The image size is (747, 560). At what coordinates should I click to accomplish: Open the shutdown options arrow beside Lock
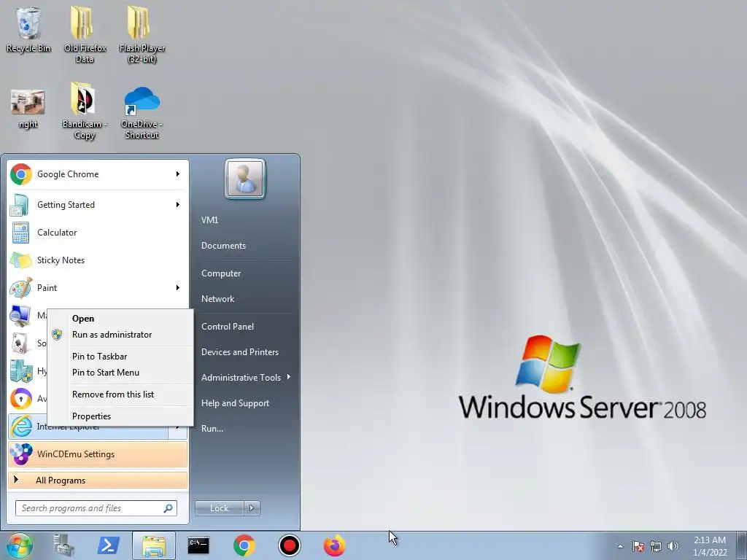pos(252,508)
